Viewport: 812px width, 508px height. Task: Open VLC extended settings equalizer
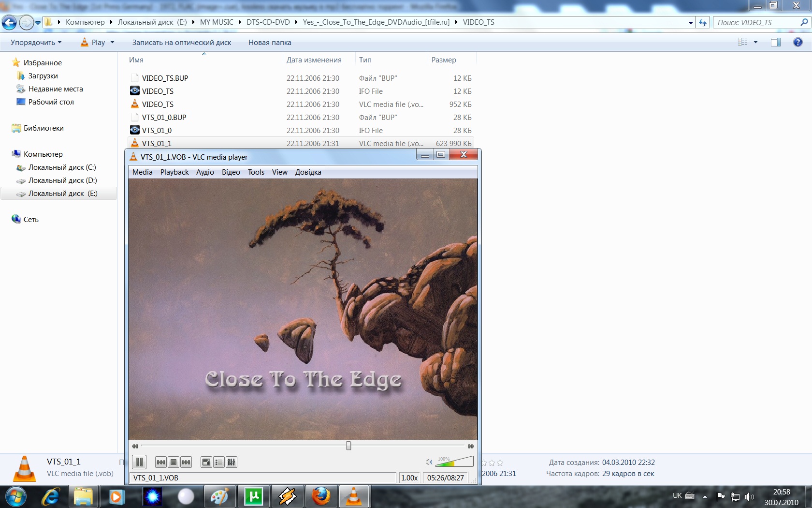coord(232,462)
